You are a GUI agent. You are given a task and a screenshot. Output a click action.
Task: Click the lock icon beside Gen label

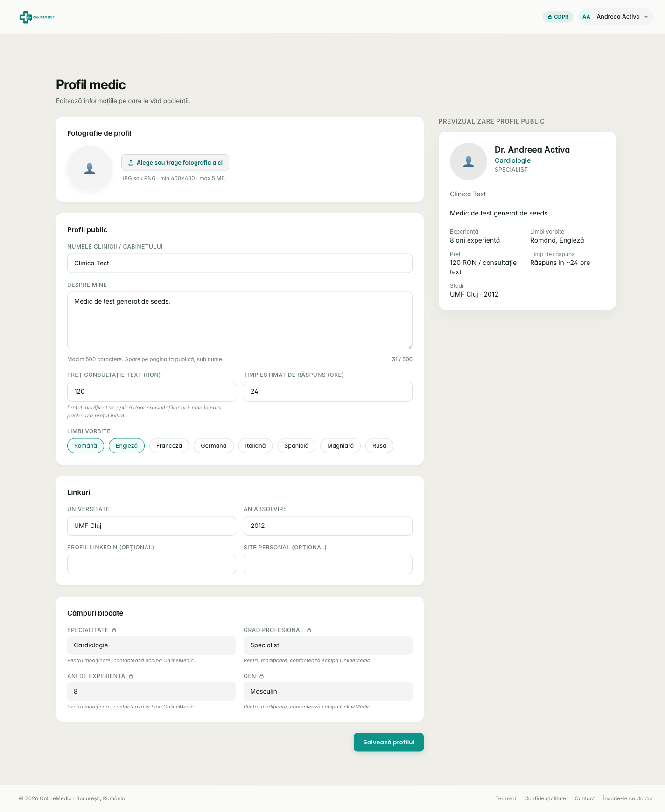point(261,676)
